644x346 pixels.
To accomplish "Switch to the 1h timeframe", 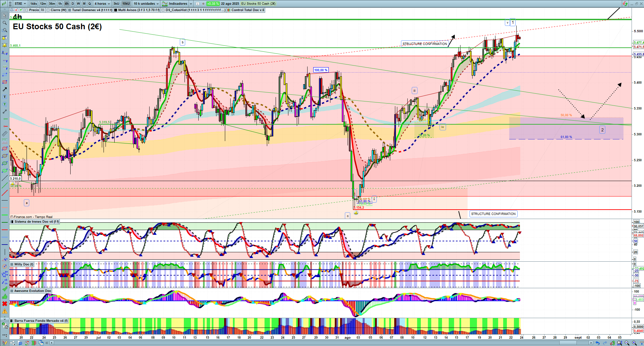I will coord(60,4).
